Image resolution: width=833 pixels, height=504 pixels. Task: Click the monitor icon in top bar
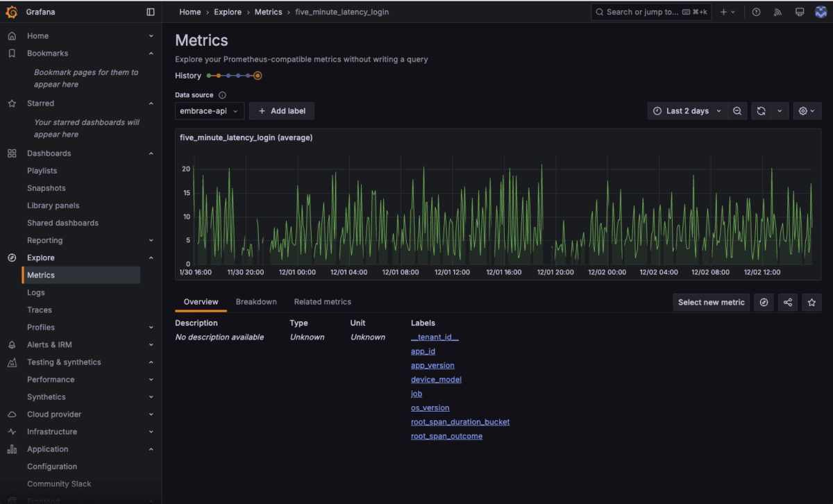tap(800, 12)
